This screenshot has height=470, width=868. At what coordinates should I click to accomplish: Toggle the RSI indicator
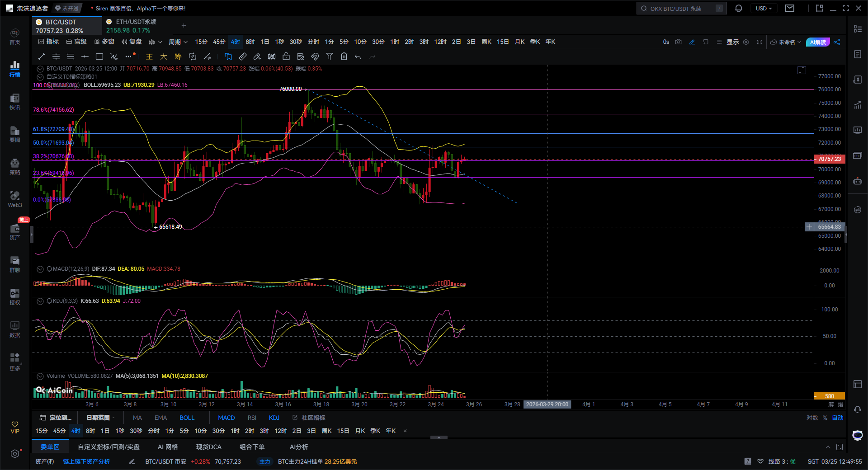pos(252,418)
